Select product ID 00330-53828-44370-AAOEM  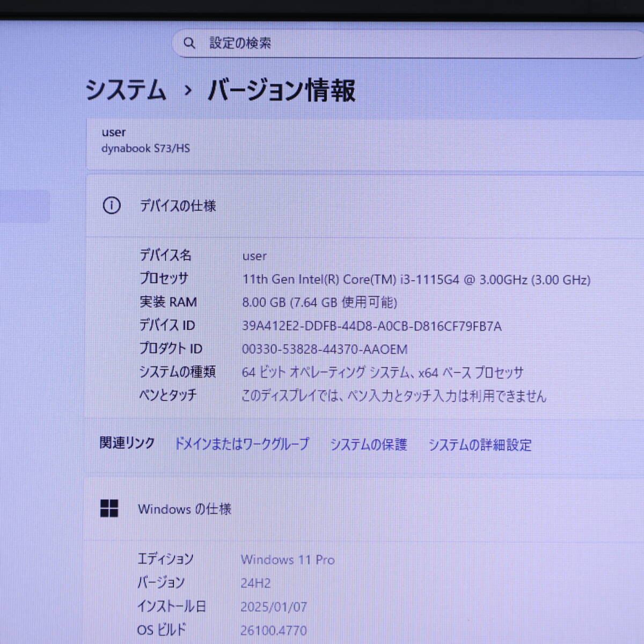pyautogui.click(x=325, y=349)
